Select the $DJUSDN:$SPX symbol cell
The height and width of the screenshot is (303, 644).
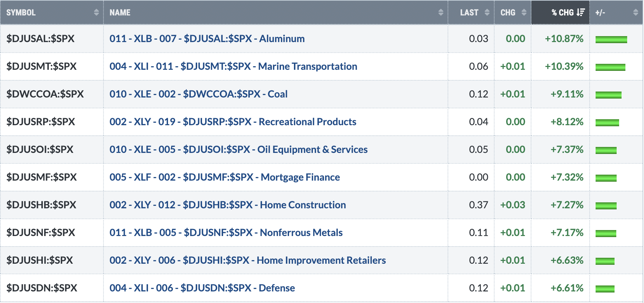52,288
